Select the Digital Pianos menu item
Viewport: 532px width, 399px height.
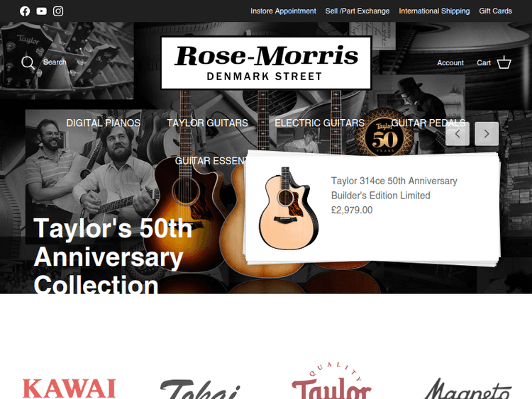point(103,123)
